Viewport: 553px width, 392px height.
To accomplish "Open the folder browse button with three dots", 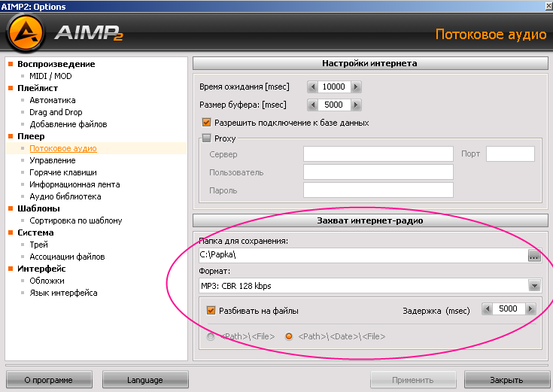I will click(534, 255).
